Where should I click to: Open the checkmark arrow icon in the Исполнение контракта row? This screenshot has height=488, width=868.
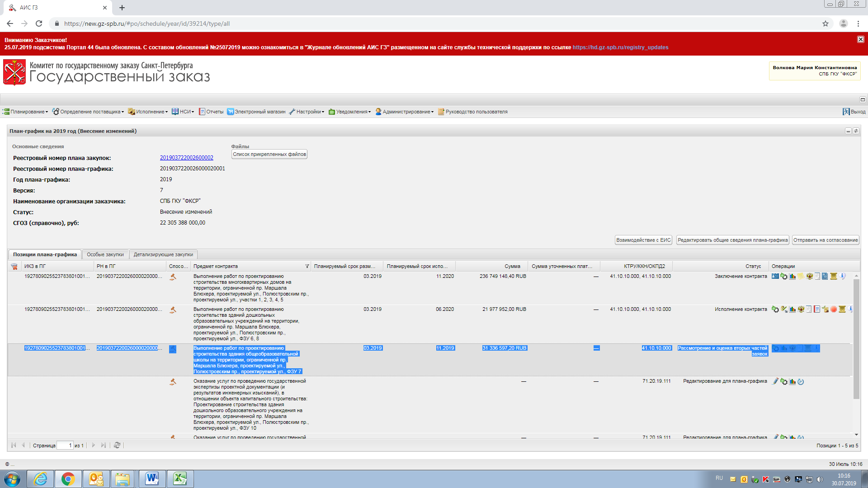[x=784, y=309]
